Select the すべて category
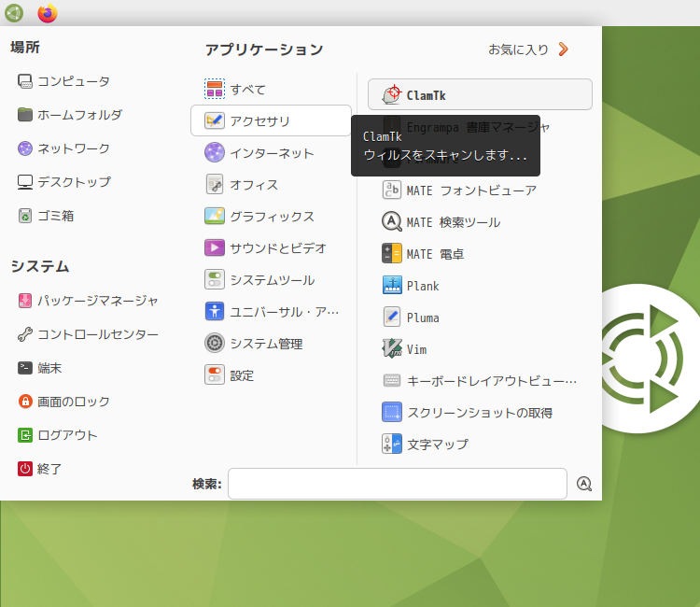This screenshot has height=607, width=700. [x=271, y=89]
